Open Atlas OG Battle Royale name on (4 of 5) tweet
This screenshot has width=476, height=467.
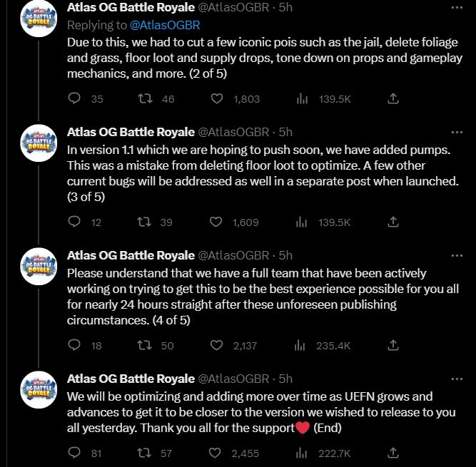pyautogui.click(x=131, y=255)
